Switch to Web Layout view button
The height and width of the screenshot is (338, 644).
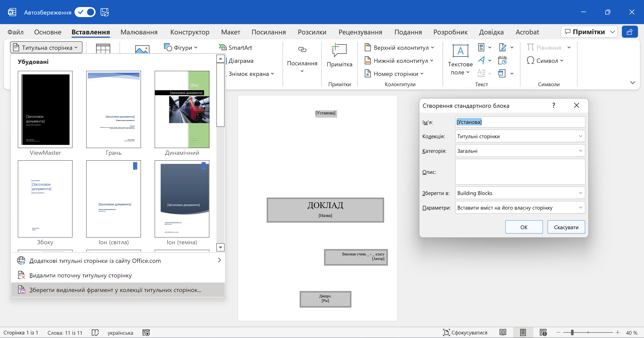[543, 332]
